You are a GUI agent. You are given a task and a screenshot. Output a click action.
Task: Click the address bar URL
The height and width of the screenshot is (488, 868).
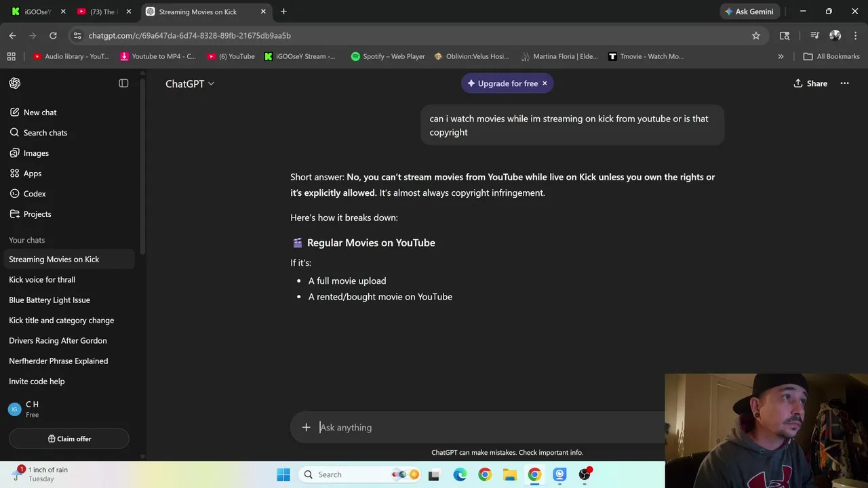189,35
